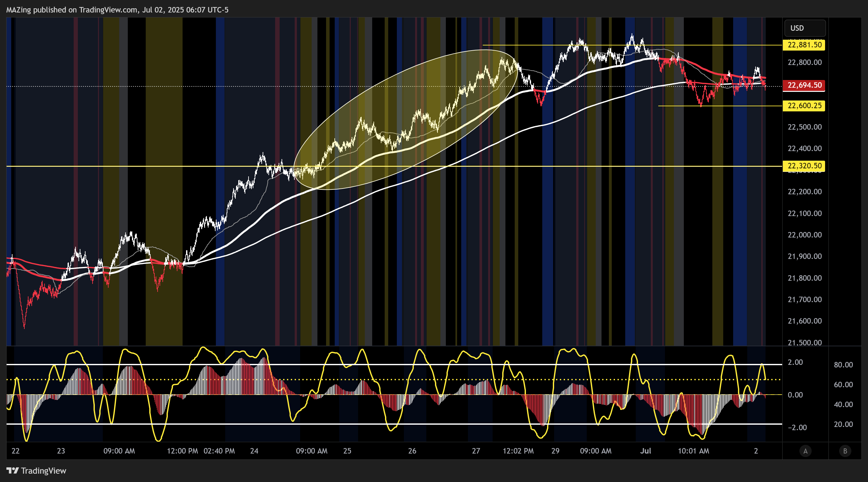Select the red 22,694.50 current price label
Image resolution: width=868 pixels, height=482 pixels.
(x=804, y=85)
